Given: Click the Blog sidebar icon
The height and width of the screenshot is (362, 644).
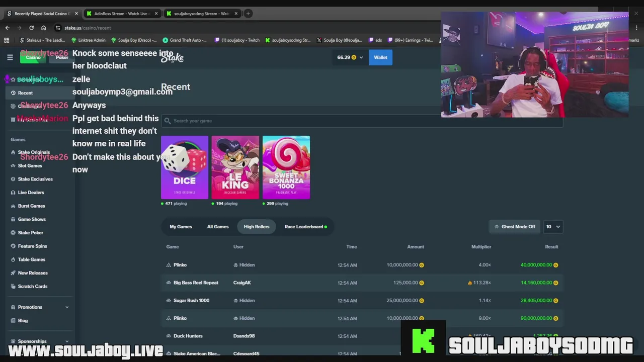Looking at the screenshot, I should (x=13, y=320).
